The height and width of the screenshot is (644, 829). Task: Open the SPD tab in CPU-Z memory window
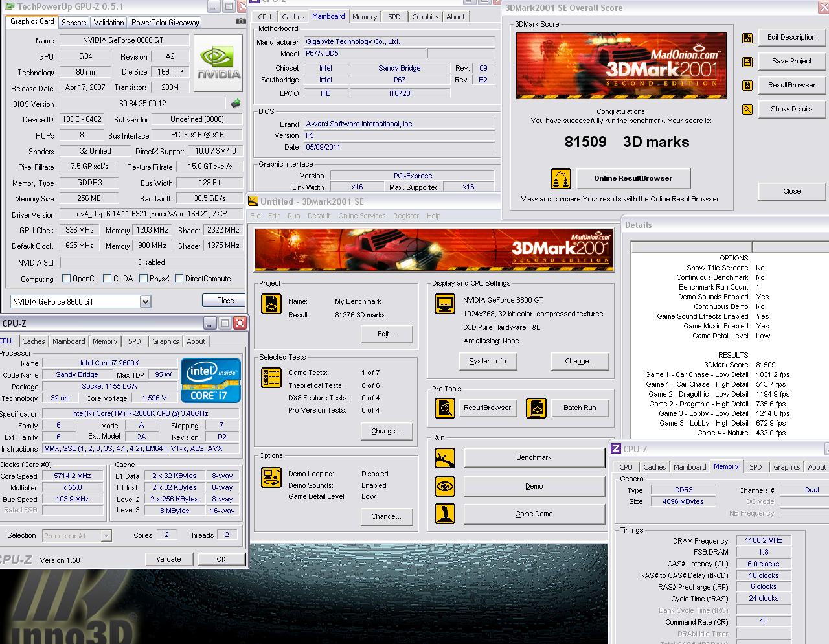click(x=756, y=467)
